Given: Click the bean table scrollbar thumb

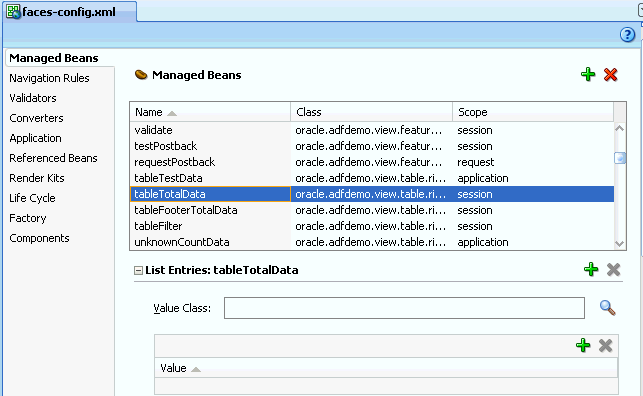Looking at the screenshot, I should [x=620, y=158].
